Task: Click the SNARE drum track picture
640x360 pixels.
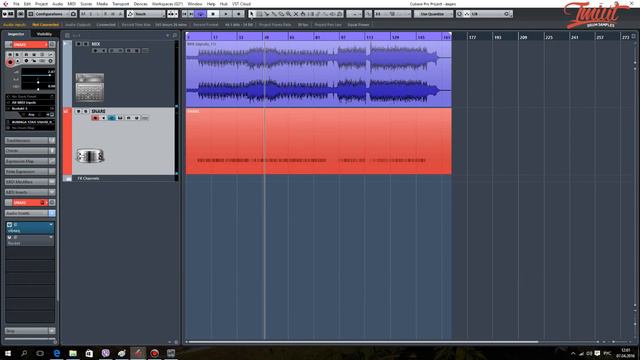Action: [90, 156]
